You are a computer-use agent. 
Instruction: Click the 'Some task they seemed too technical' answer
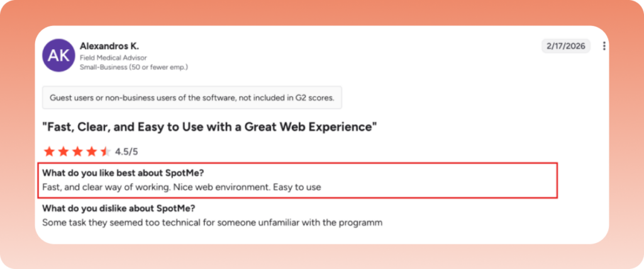tap(213, 223)
